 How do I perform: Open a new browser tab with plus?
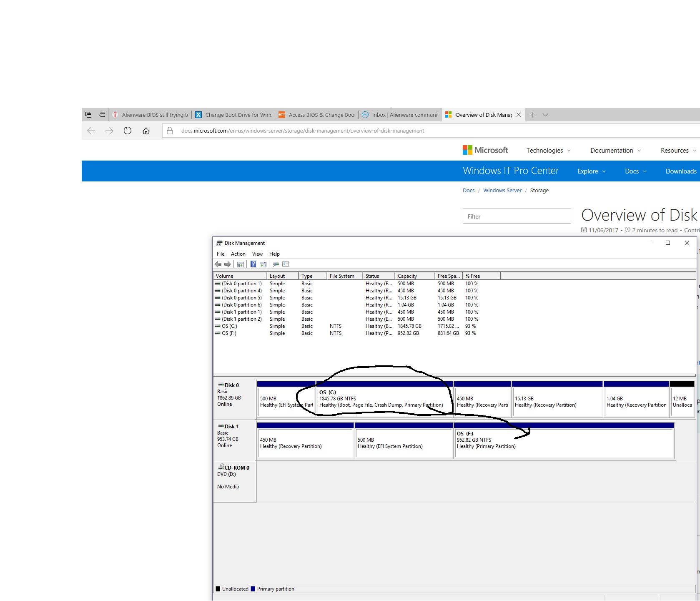click(532, 115)
